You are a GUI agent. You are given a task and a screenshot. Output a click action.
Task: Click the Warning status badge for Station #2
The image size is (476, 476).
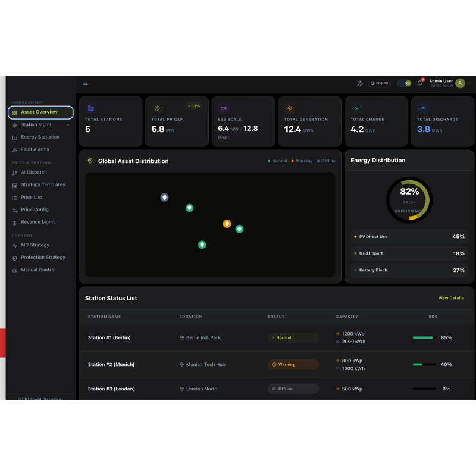293,364
